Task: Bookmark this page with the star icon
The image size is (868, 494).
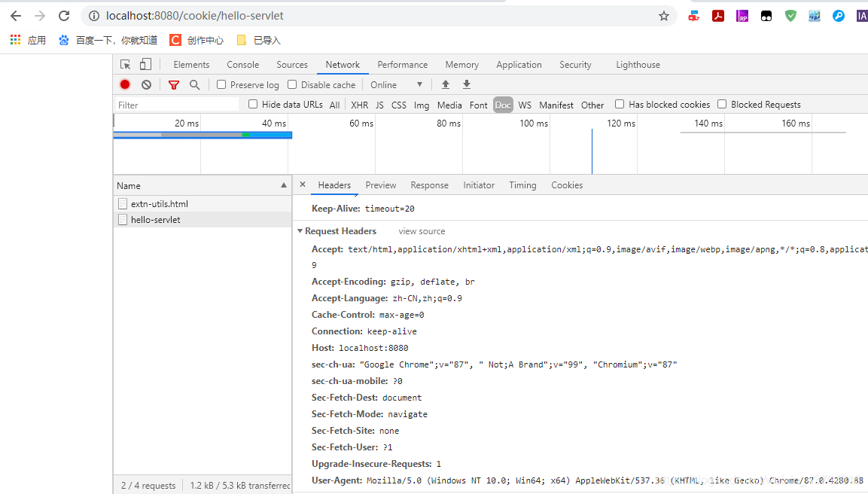Action: coord(664,16)
